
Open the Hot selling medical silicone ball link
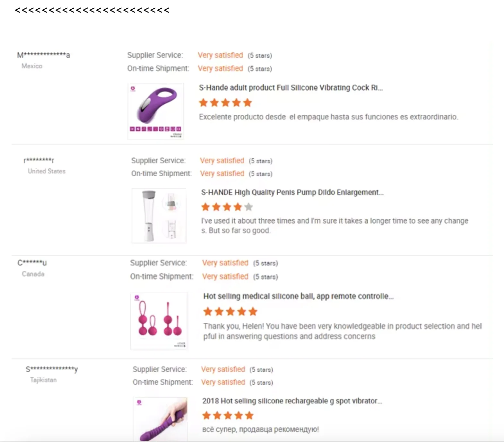(x=298, y=296)
